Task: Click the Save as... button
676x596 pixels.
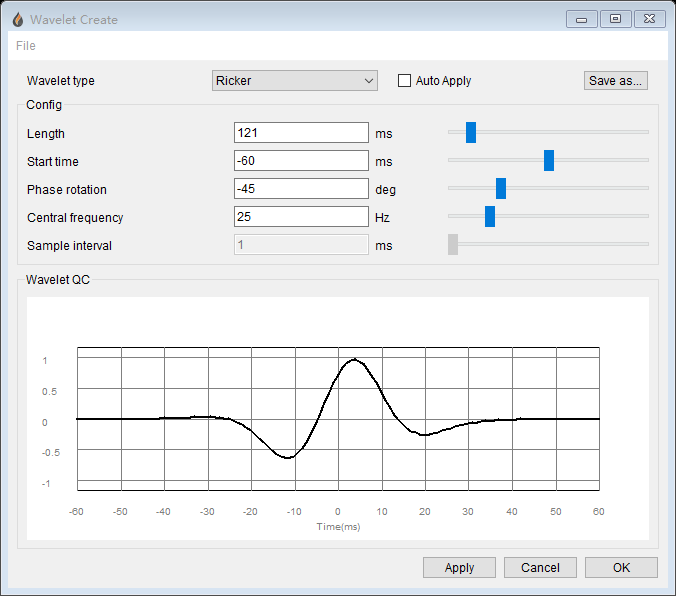Action: click(x=616, y=81)
